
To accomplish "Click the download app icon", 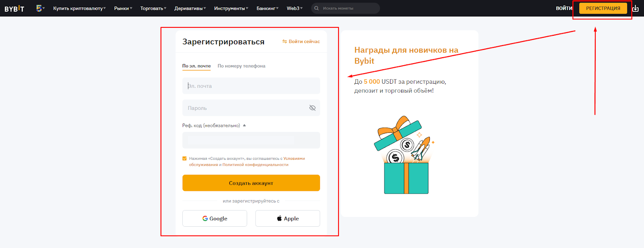I will click(636, 8).
